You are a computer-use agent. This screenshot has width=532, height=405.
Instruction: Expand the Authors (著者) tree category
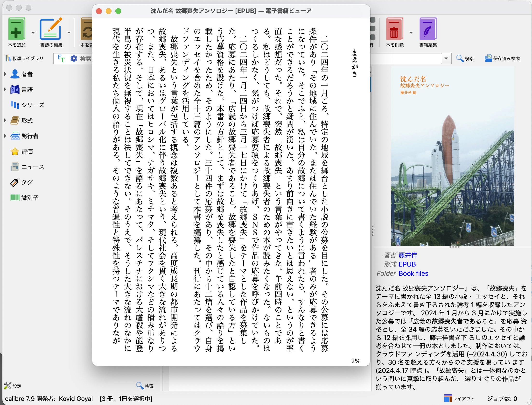point(5,74)
